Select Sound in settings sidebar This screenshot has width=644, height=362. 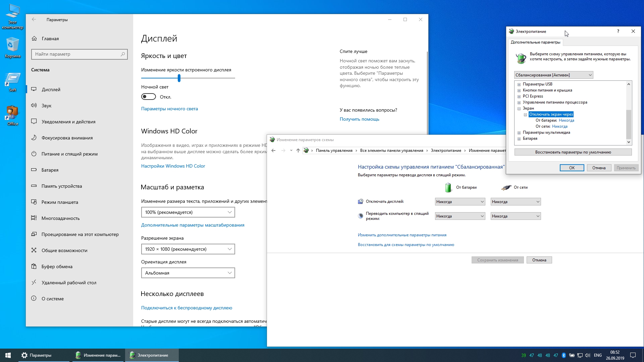[x=79, y=106]
